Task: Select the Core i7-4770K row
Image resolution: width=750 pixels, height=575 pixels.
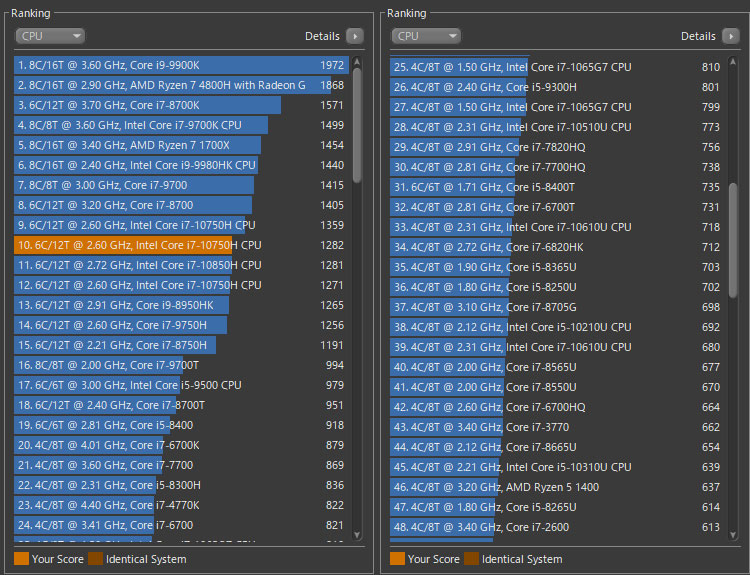Action: coord(182,506)
